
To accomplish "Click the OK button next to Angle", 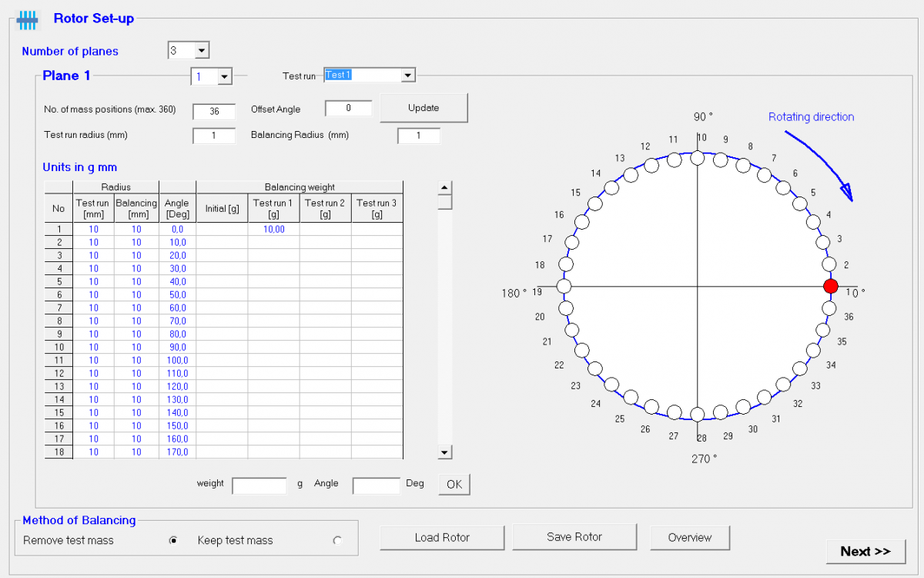I will [454, 484].
